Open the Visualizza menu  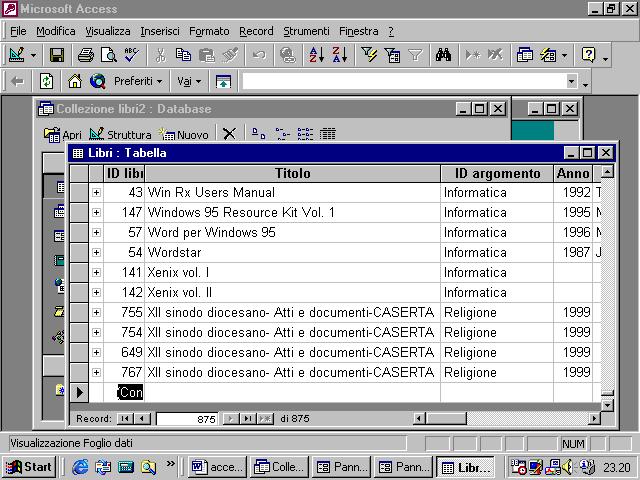tap(108, 31)
